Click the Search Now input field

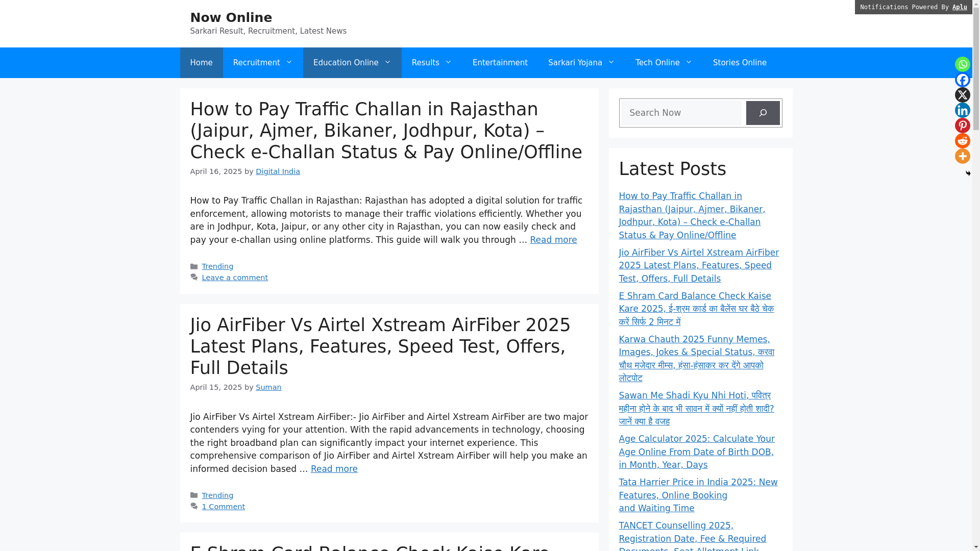point(681,113)
